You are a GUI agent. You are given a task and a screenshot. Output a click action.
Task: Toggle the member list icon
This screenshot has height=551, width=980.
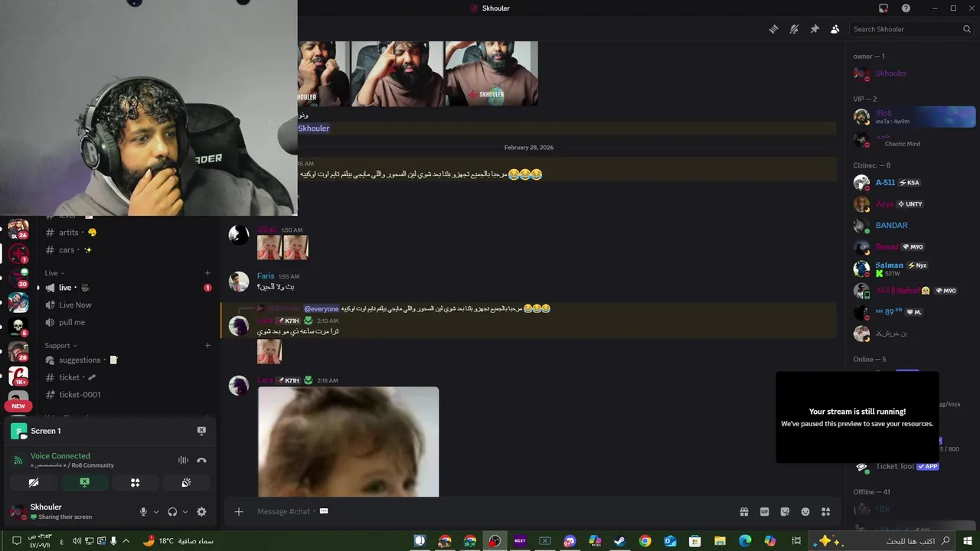tap(835, 29)
